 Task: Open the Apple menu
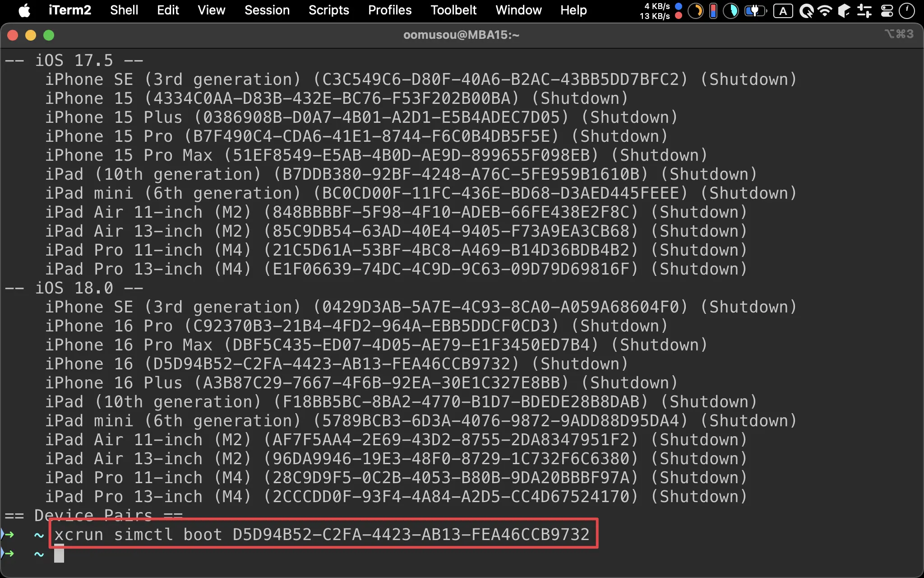click(24, 10)
